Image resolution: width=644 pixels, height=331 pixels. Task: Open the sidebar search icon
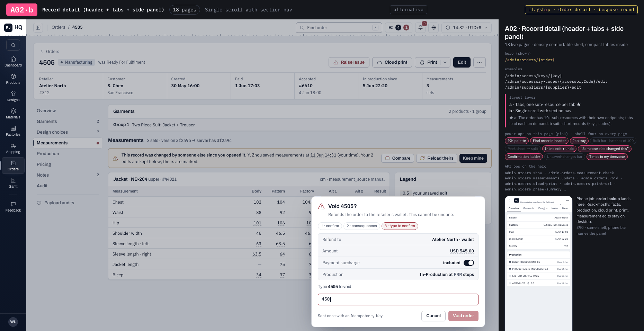tap(13, 45)
